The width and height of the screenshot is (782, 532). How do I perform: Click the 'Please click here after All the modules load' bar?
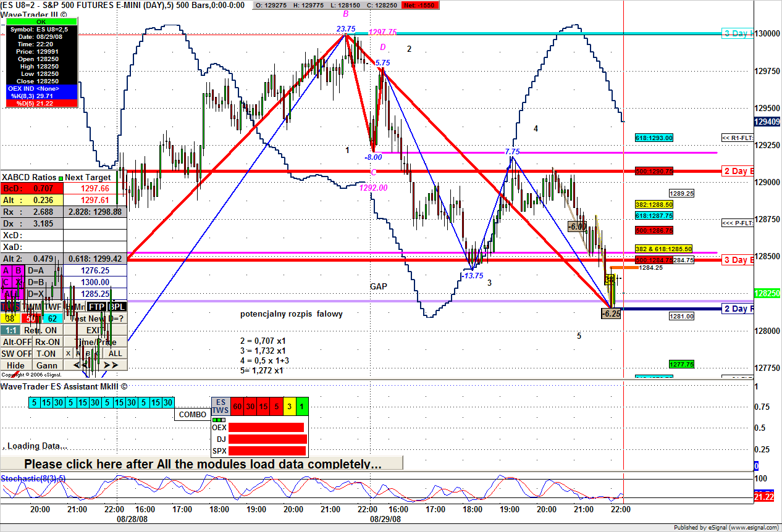pyautogui.click(x=202, y=463)
